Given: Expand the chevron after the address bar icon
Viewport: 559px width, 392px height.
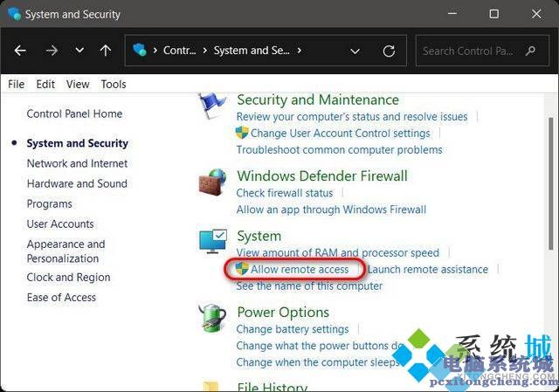Looking at the screenshot, I should [155, 51].
